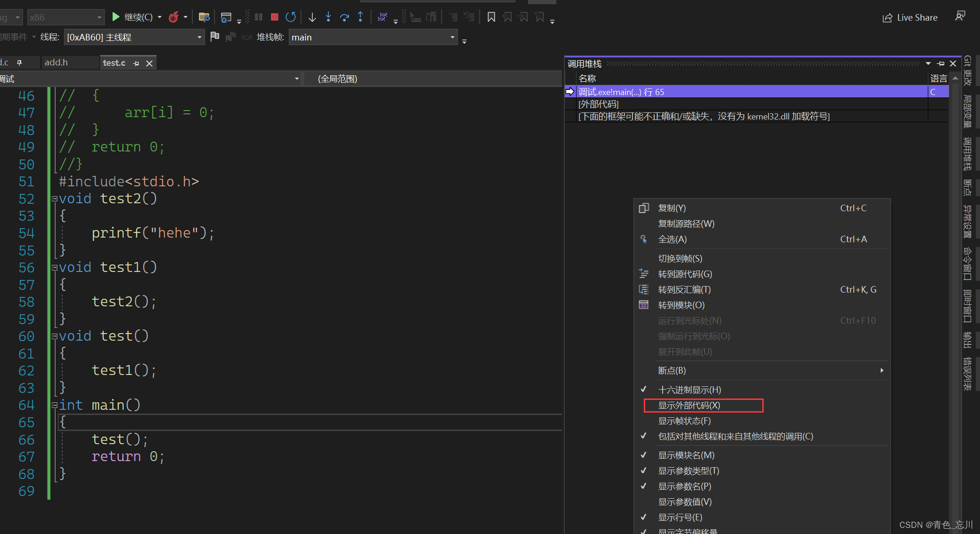The height and width of the screenshot is (534, 980).
Task: Toggle 显示模块名(M) checked option
Action: (x=686, y=455)
